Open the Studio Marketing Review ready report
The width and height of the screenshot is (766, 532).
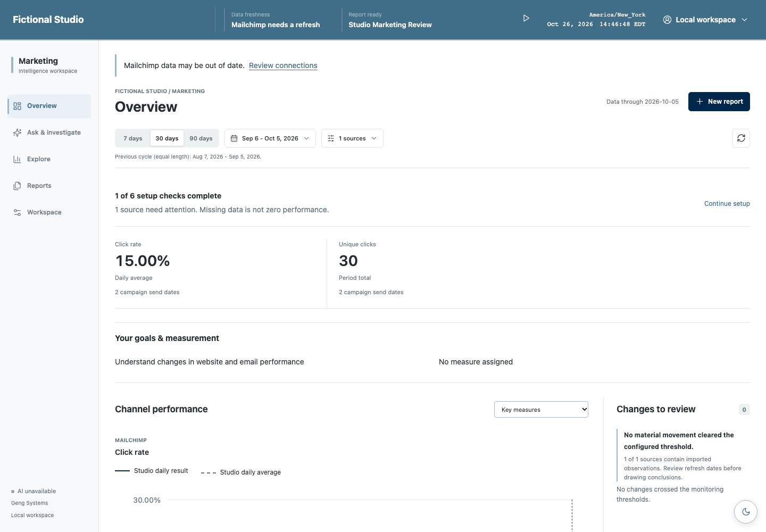pos(390,20)
